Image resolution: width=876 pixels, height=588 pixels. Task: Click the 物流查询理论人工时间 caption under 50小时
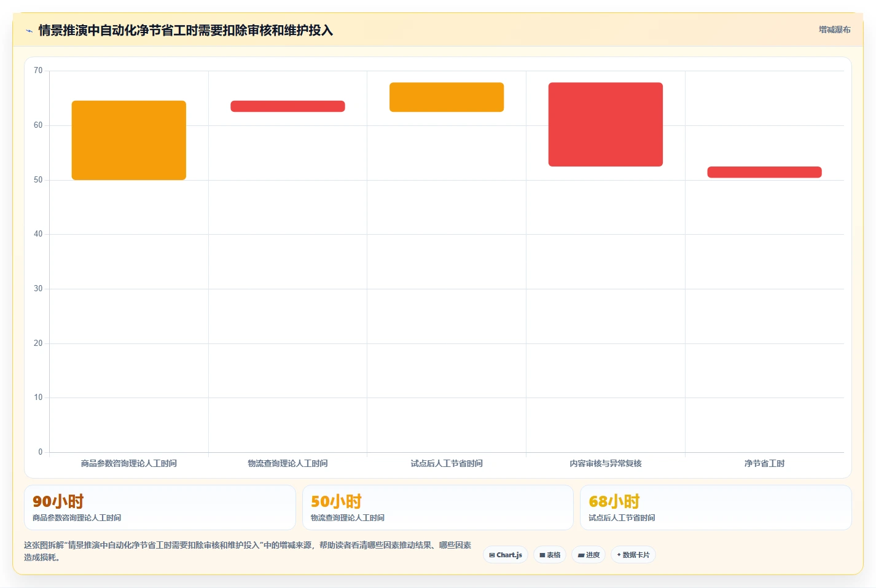(348, 518)
